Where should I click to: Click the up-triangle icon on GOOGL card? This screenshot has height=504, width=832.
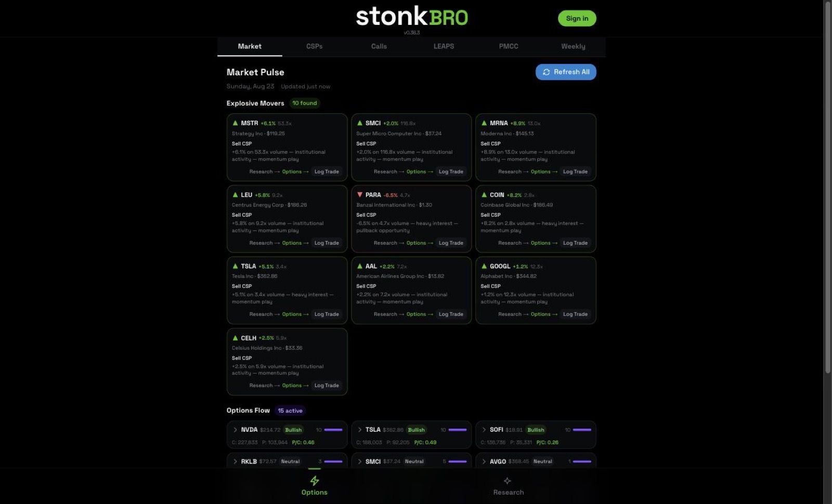coord(484,266)
